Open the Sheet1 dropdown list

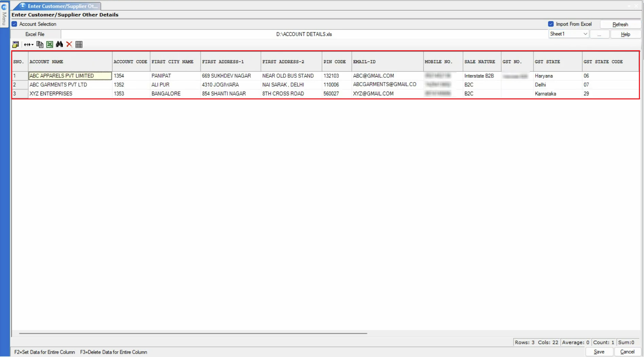pos(585,34)
